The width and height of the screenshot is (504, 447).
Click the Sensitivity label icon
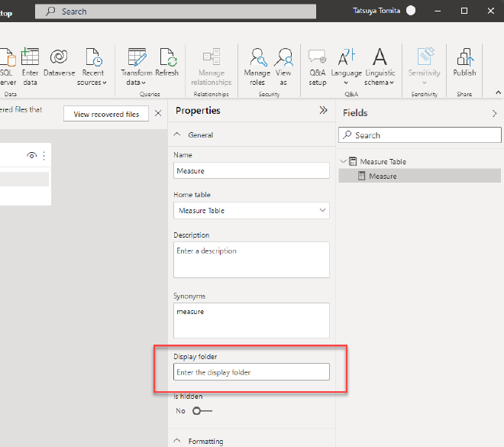click(425, 57)
